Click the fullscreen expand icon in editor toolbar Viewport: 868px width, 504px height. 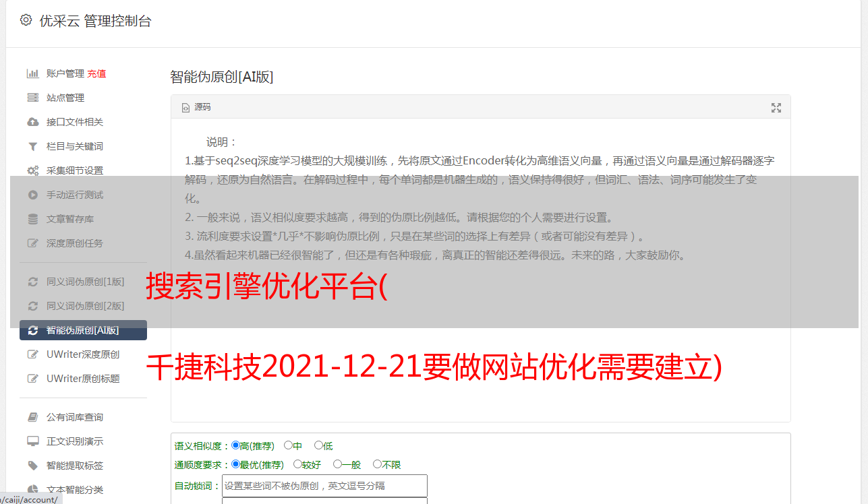[776, 108]
